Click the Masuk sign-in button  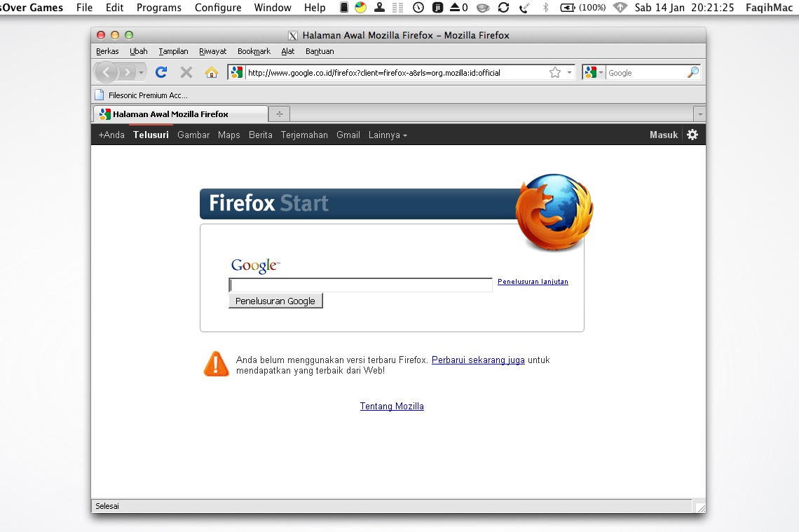664,135
